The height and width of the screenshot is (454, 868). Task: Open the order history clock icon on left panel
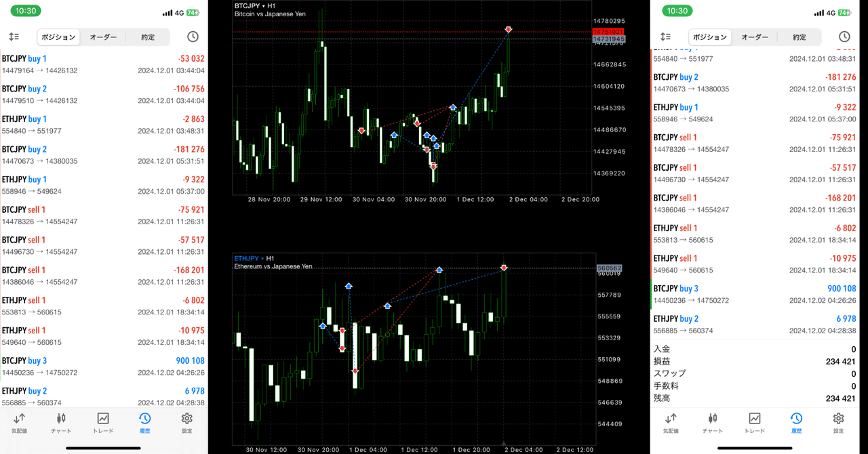pos(193,37)
